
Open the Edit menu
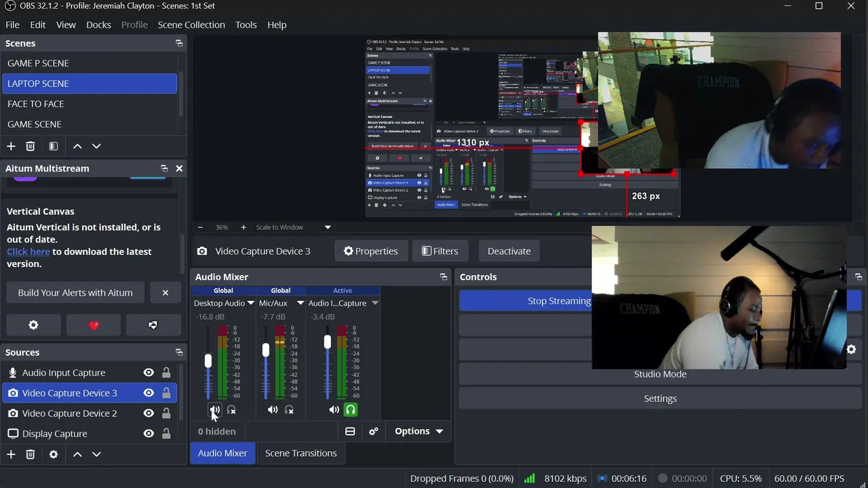point(38,24)
